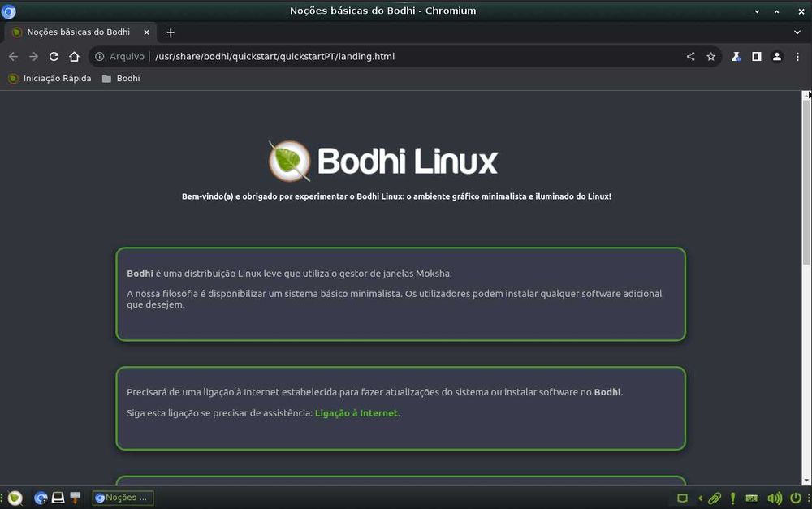Open the Bodhi start menu leaf icon
This screenshot has height=509, width=812.
pos(15,498)
